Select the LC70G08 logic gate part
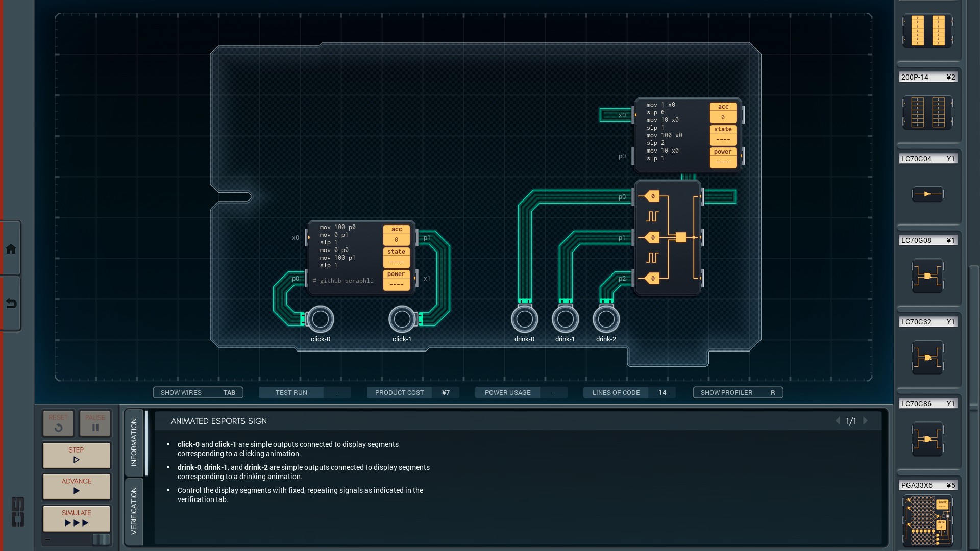The height and width of the screenshot is (551, 980). tap(927, 275)
